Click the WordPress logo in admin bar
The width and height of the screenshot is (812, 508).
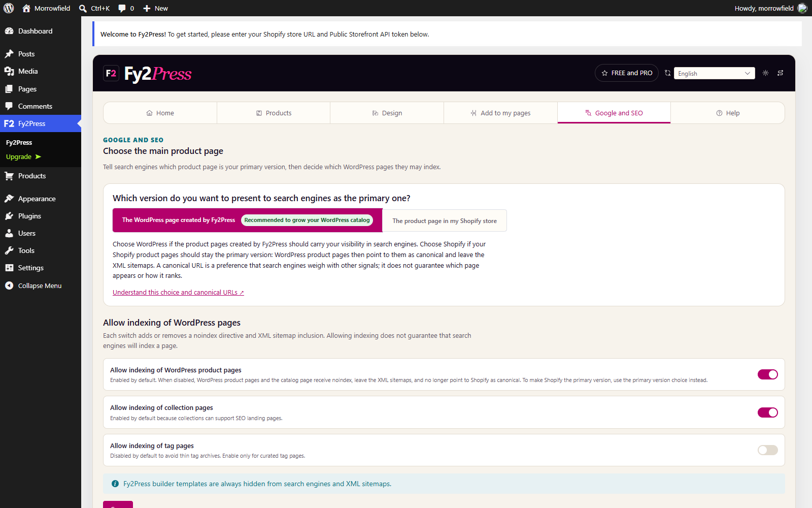(9, 8)
